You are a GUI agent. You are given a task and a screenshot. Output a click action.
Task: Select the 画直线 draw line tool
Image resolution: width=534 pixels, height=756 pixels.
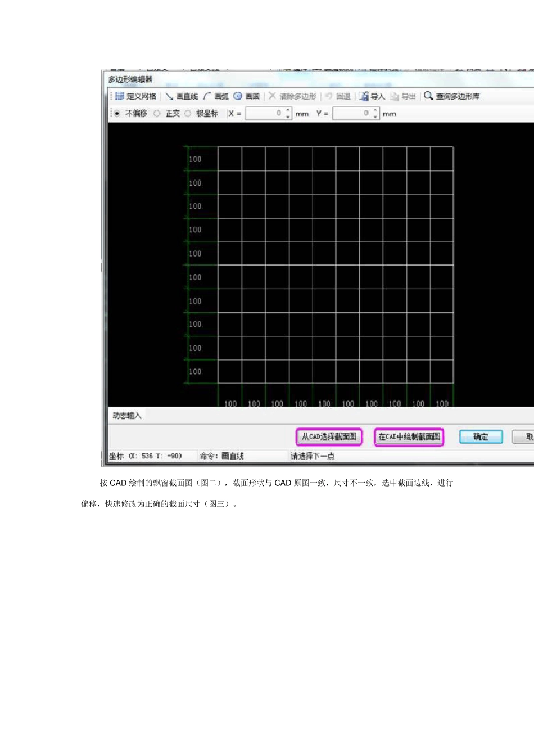tap(182, 96)
